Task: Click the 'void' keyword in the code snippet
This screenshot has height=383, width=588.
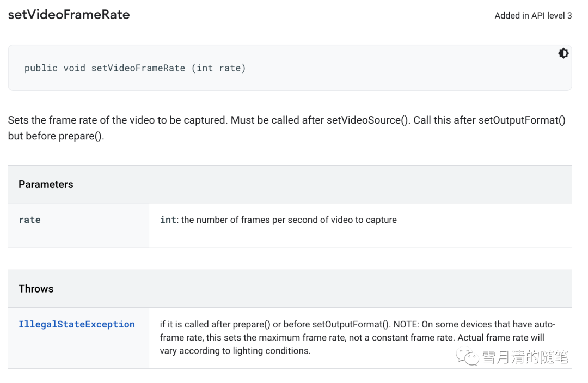Action: (x=74, y=68)
